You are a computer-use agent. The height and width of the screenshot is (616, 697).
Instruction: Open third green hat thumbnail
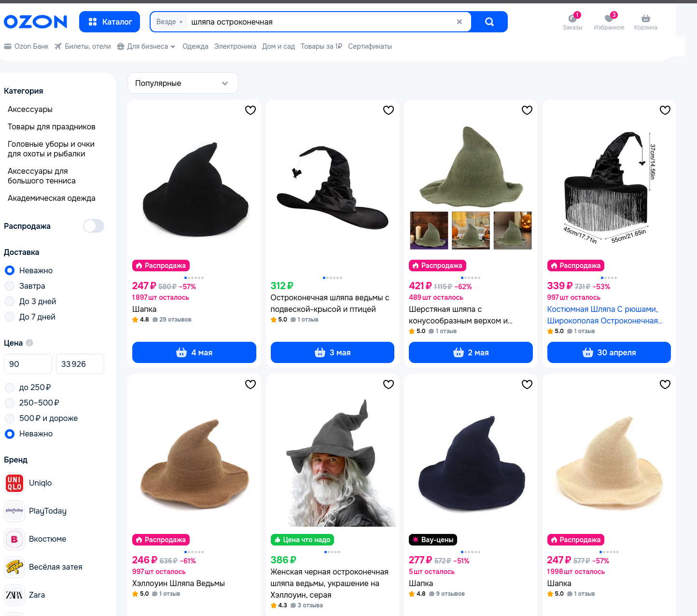pyautogui.click(x=513, y=230)
